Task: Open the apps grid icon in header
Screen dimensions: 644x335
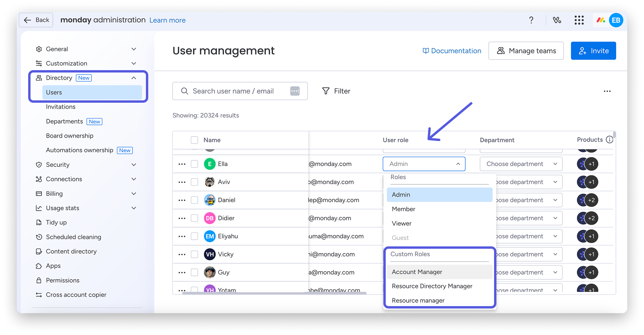Action: [579, 20]
